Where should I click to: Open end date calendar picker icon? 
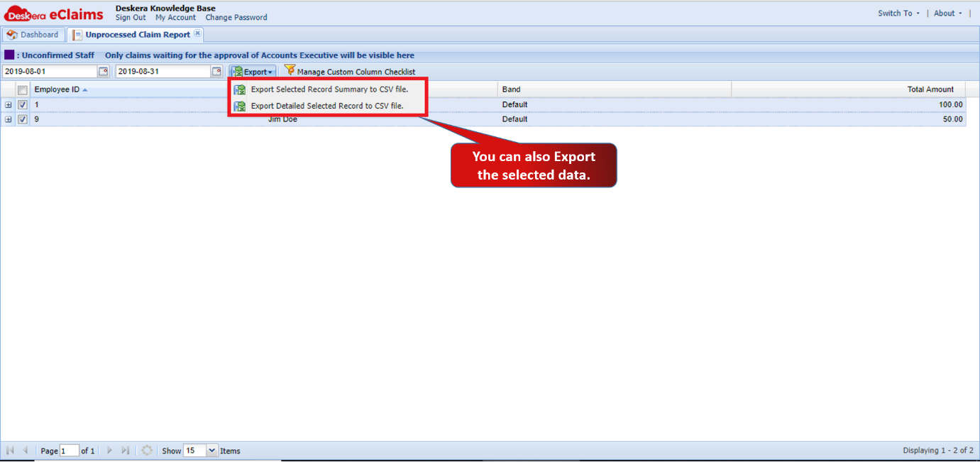[x=216, y=72]
